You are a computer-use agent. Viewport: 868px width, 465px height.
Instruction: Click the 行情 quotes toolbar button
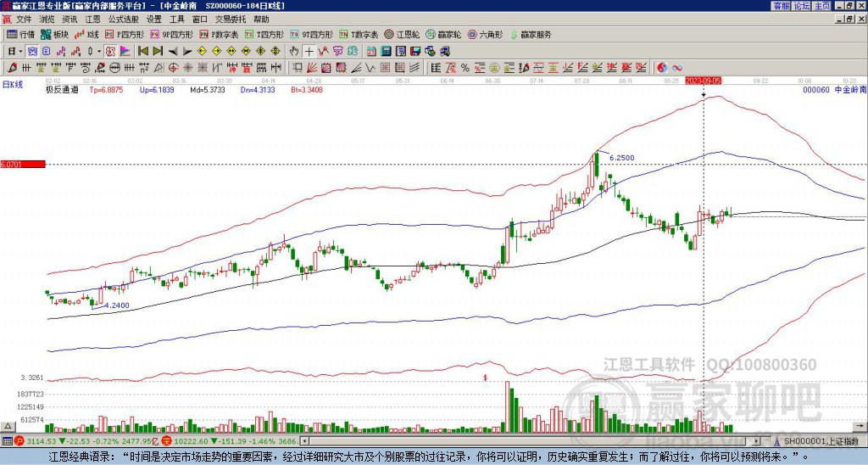point(20,34)
